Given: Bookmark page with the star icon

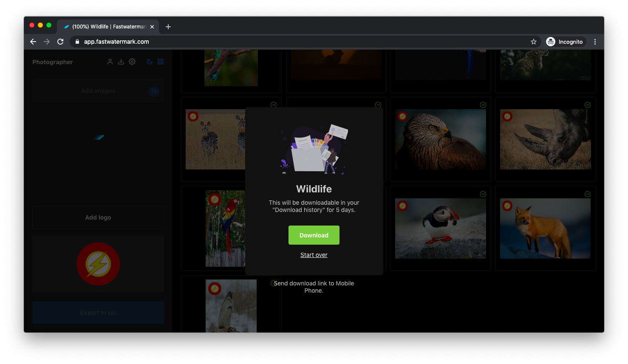Looking at the screenshot, I should [534, 42].
